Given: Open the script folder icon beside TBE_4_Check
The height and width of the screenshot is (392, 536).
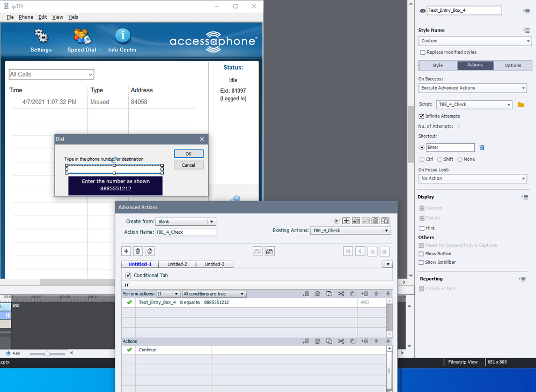Looking at the screenshot, I should (x=520, y=105).
